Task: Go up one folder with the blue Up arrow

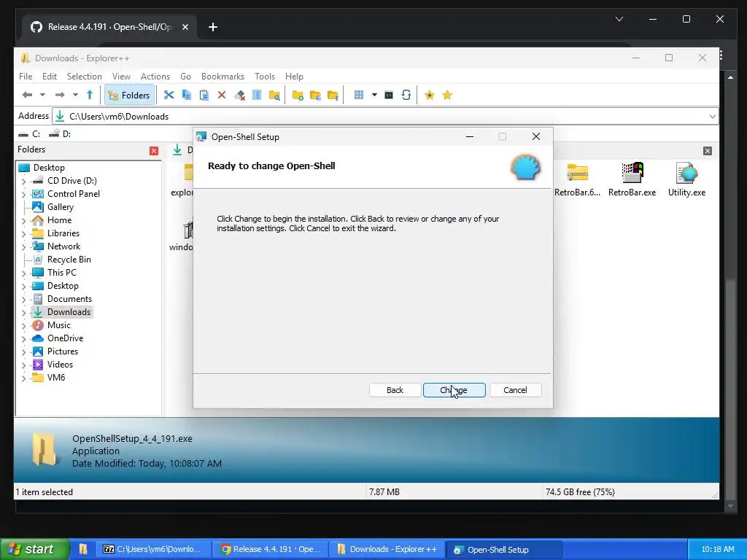Action: pyautogui.click(x=90, y=95)
